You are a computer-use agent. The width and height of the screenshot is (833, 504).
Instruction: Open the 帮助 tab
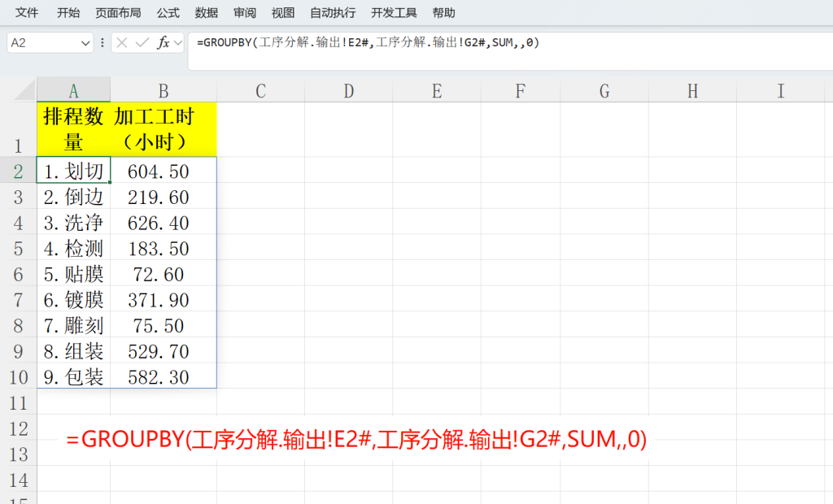tap(443, 13)
